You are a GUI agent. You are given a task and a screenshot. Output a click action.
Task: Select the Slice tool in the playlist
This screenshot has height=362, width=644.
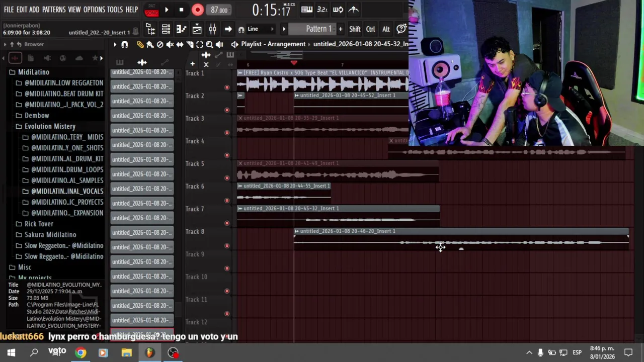coord(190,44)
